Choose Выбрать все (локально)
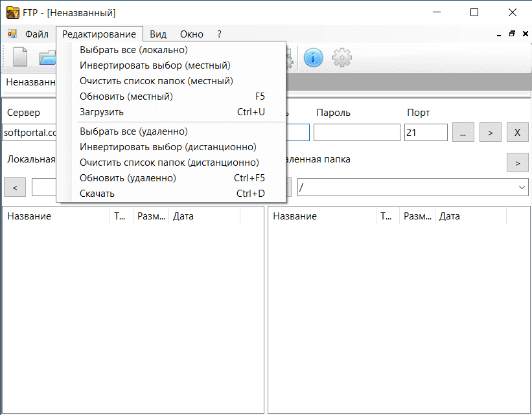Image resolution: width=532 pixels, height=415 pixels. coord(171,50)
